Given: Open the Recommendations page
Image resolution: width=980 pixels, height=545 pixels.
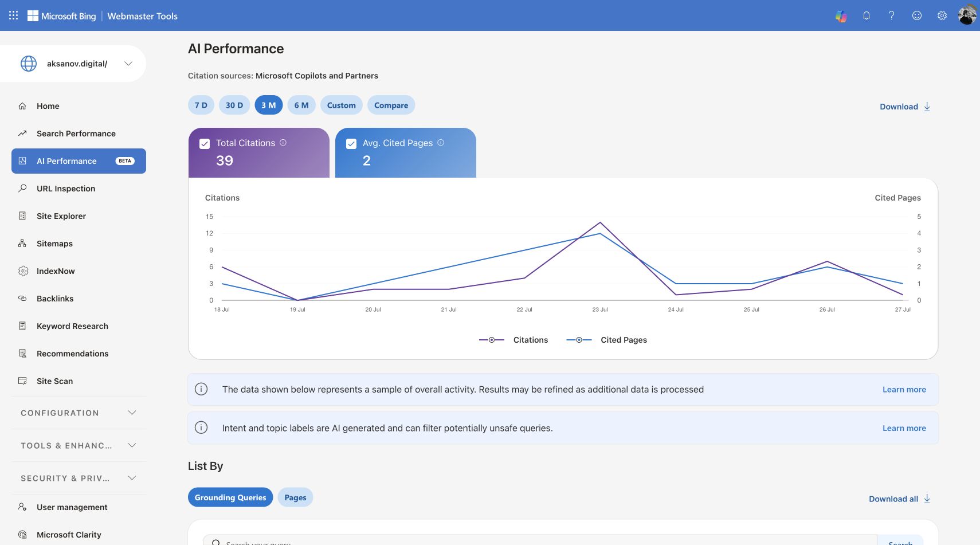Looking at the screenshot, I should point(79,354).
